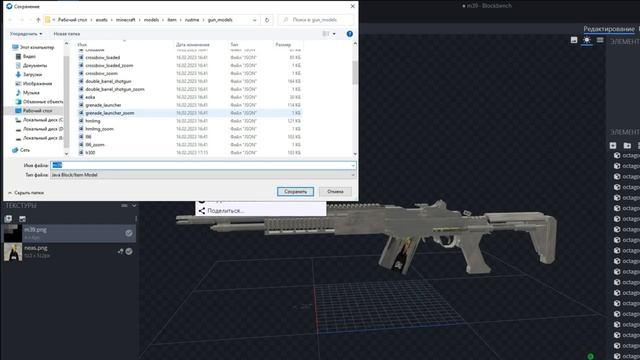The image size is (640, 360).
Task: Open the view options dropdown arrow
Action: click(334, 34)
